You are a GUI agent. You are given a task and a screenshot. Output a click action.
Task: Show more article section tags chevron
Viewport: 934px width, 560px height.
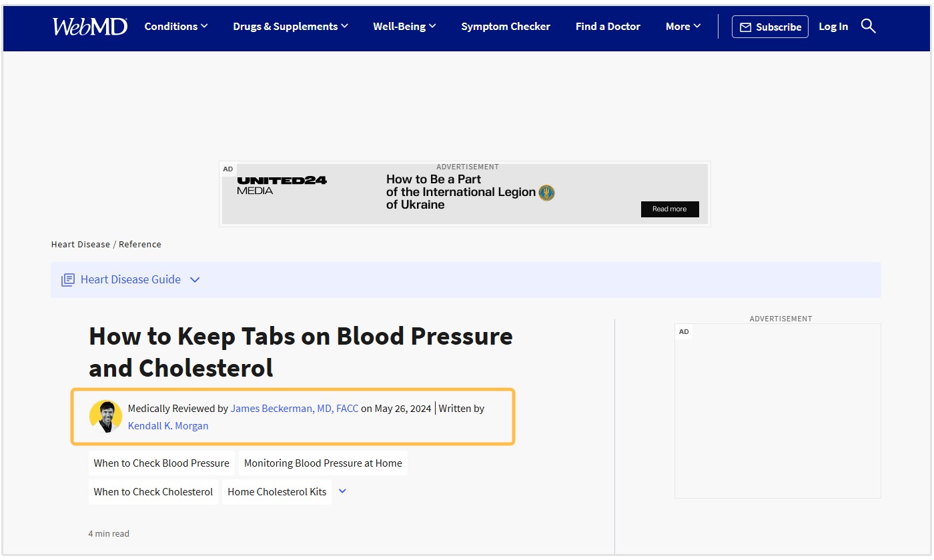(343, 491)
